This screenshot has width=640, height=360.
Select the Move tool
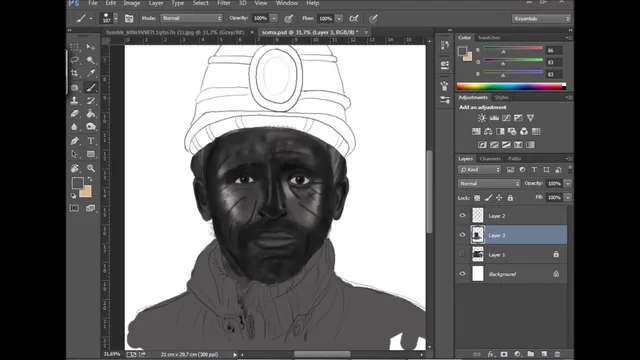coord(91,47)
